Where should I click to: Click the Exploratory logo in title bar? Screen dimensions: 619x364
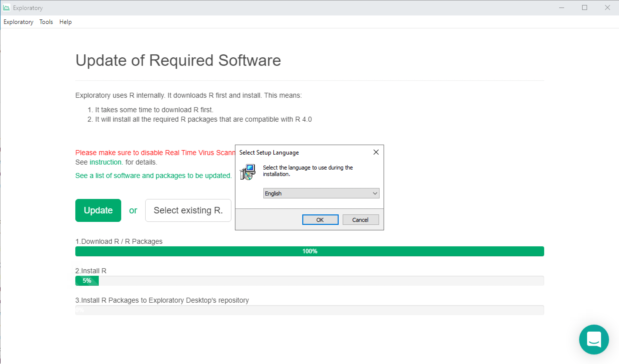[6, 8]
